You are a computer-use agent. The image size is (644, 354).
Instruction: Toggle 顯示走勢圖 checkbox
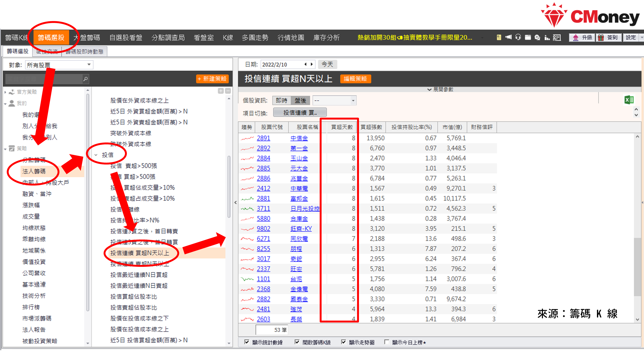[343, 342]
